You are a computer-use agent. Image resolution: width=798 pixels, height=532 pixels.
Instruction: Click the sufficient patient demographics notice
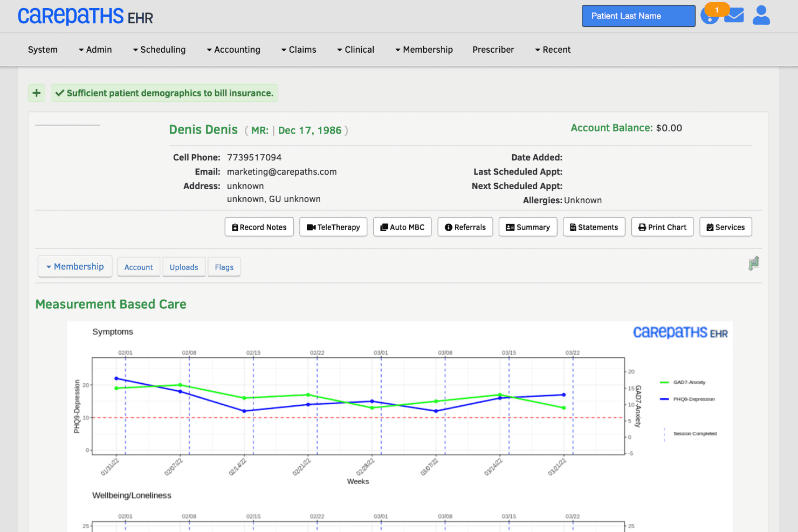pos(164,93)
